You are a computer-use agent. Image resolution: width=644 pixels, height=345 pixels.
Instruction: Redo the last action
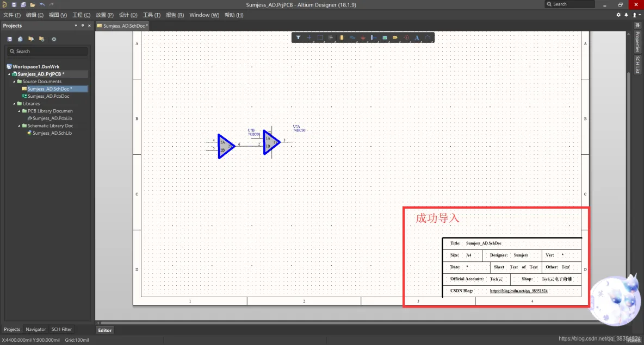point(51,4)
